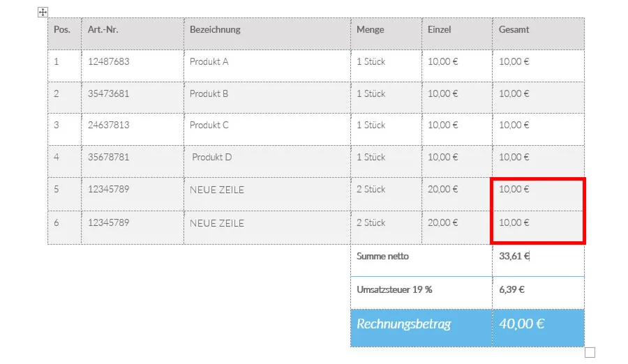Select the Menge header cell
The height and width of the screenshot is (364, 628).
click(x=386, y=33)
